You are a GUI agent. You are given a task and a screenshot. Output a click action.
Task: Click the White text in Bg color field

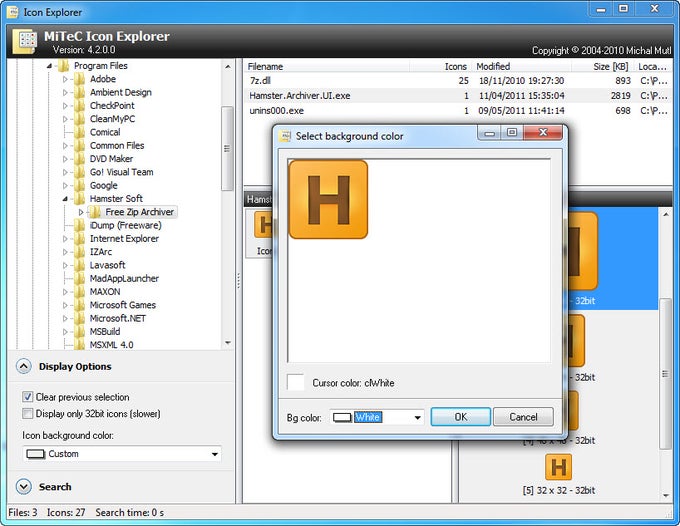(x=368, y=417)
